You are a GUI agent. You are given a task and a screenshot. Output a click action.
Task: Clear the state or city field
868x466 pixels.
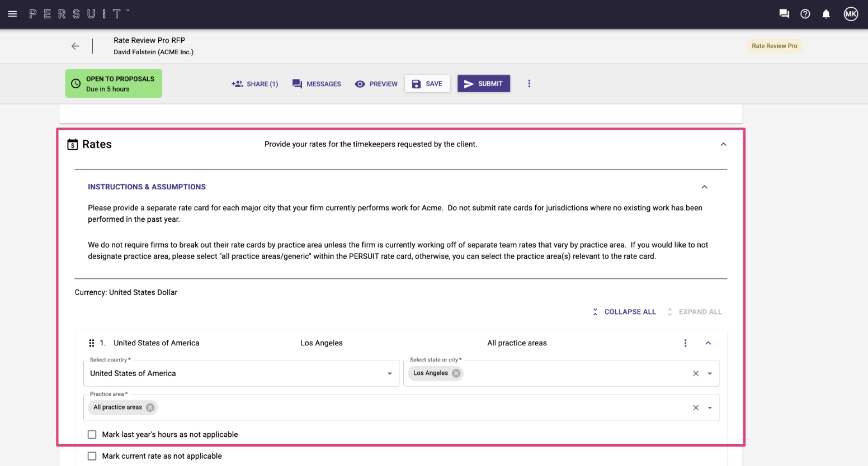click(x=696, y=373)
